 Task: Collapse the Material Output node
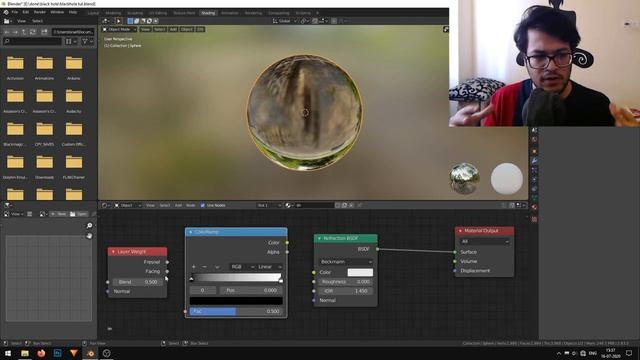click(460, 231)
